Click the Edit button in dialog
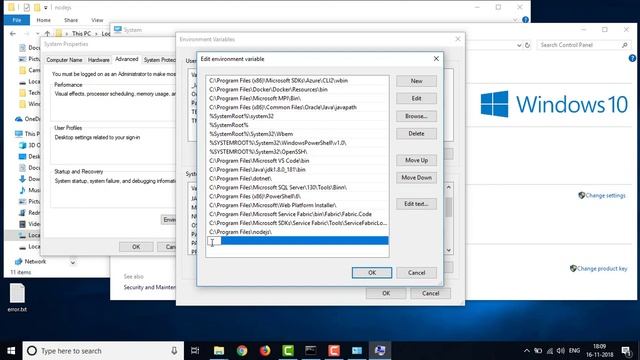 [416, 98]
